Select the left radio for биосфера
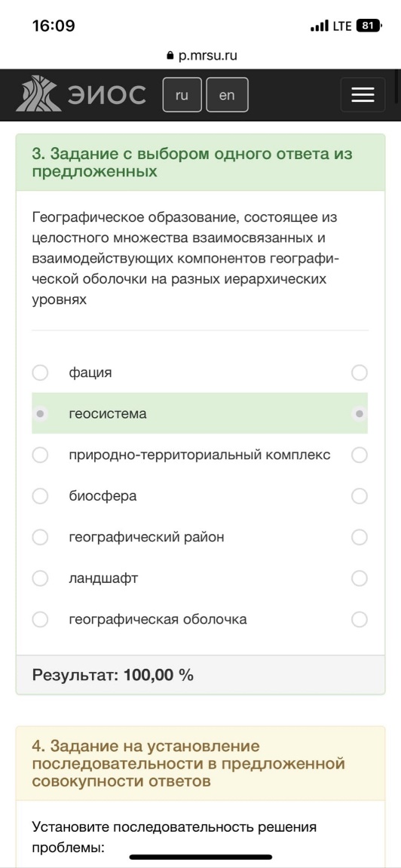This screenshot has height=868, width=401. click(40, 496)
